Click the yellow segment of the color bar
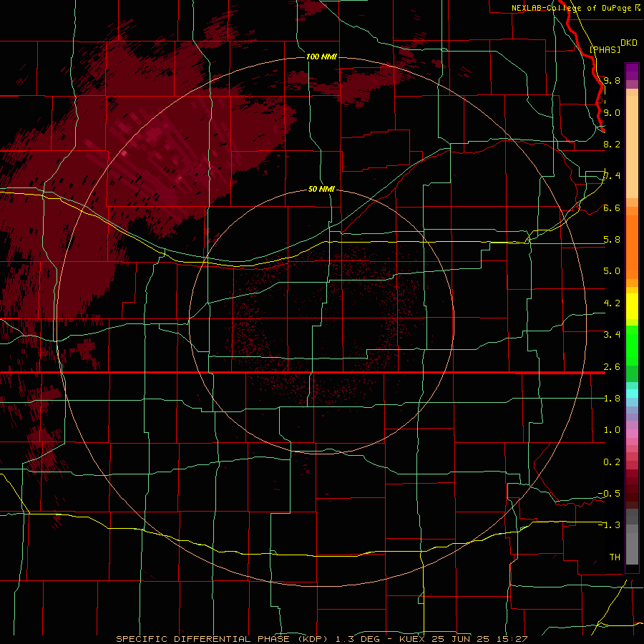 click(x=632, y=306)
